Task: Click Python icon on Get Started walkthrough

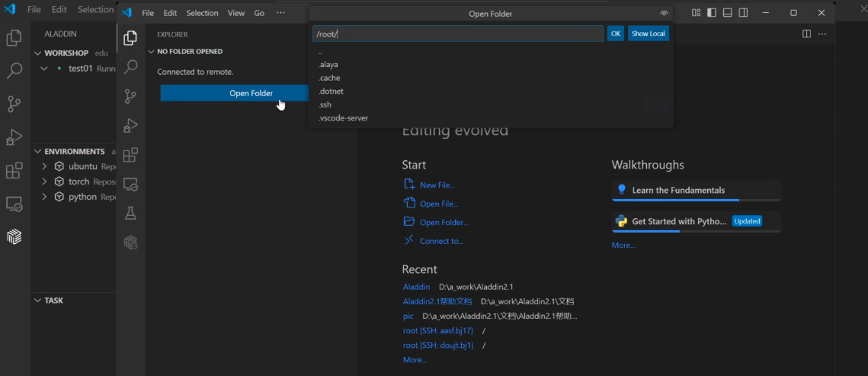Action: click(621, 221)
